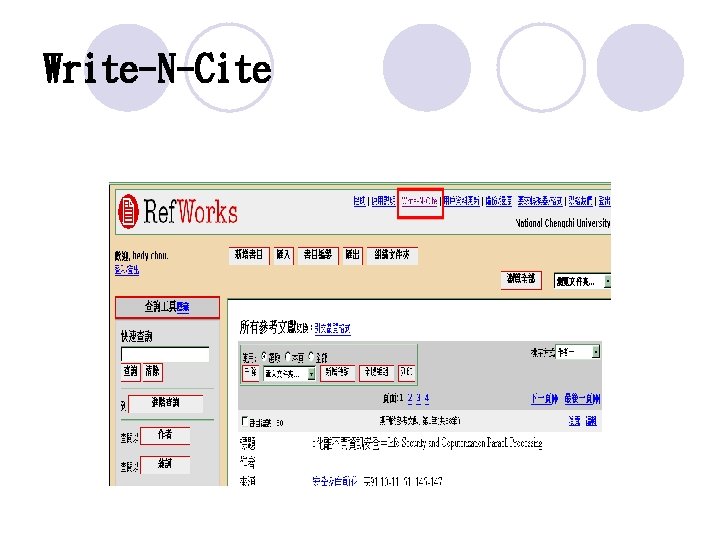Click the edit link on reference 50 row

[x=591, y=421]
